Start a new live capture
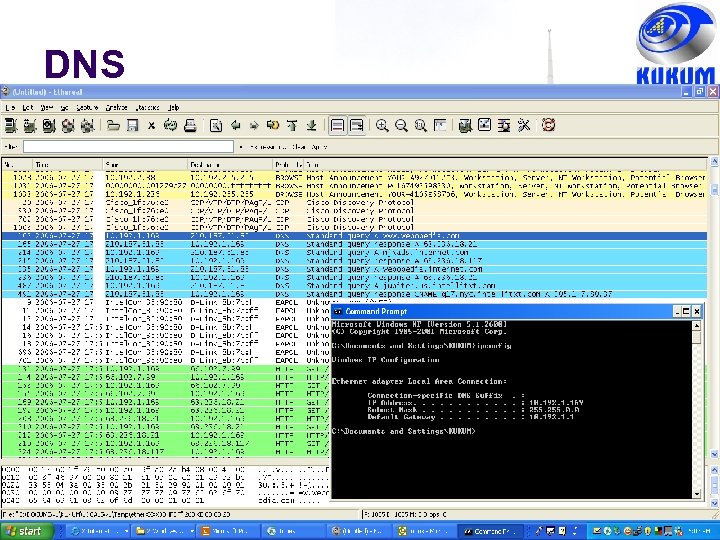The height and width of the screenshot is (540, 720). 49,125
